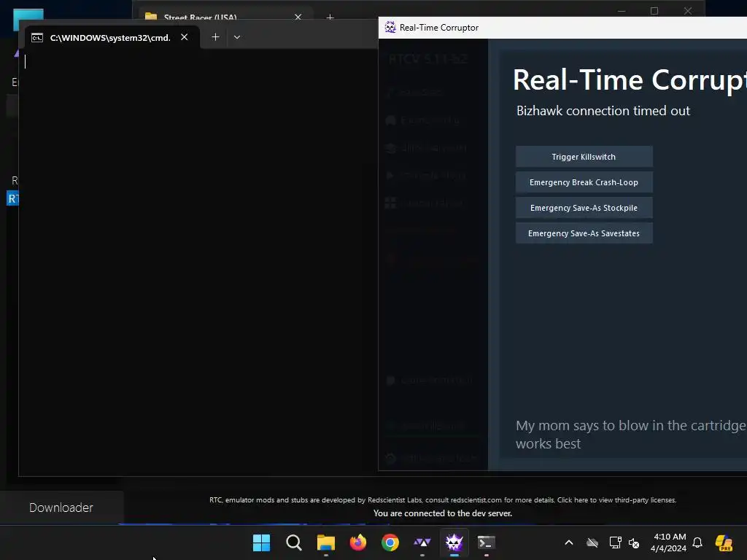
Task: Open the notification bell
Action: (697, 542)
